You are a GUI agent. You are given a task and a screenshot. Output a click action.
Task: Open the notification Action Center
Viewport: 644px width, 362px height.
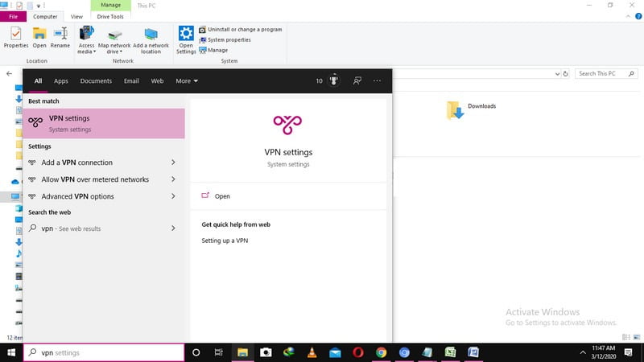point(629,352)
